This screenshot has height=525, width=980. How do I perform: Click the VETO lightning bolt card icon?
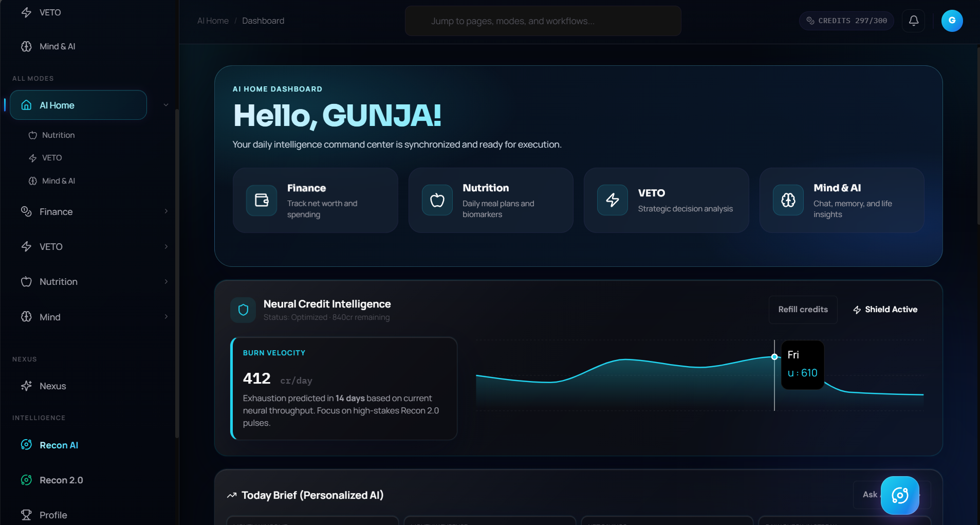coord(612,200)
